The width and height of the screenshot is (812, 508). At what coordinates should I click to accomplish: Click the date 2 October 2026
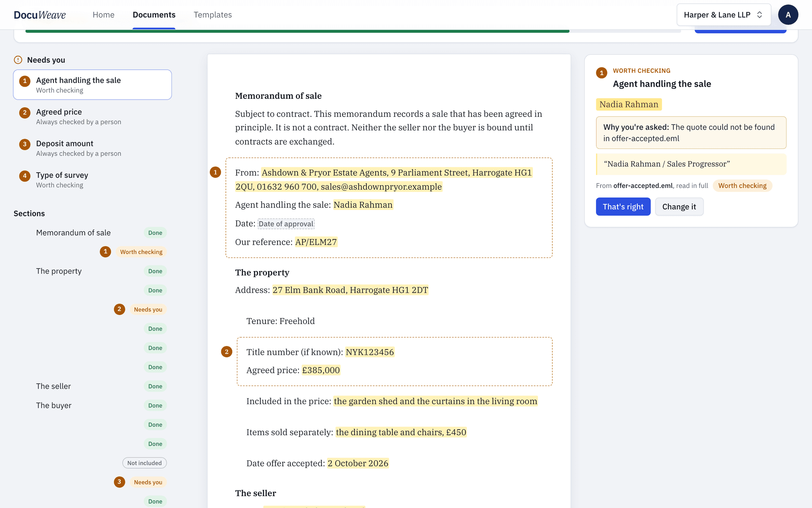pyautogui.click(x=358, y=463)
